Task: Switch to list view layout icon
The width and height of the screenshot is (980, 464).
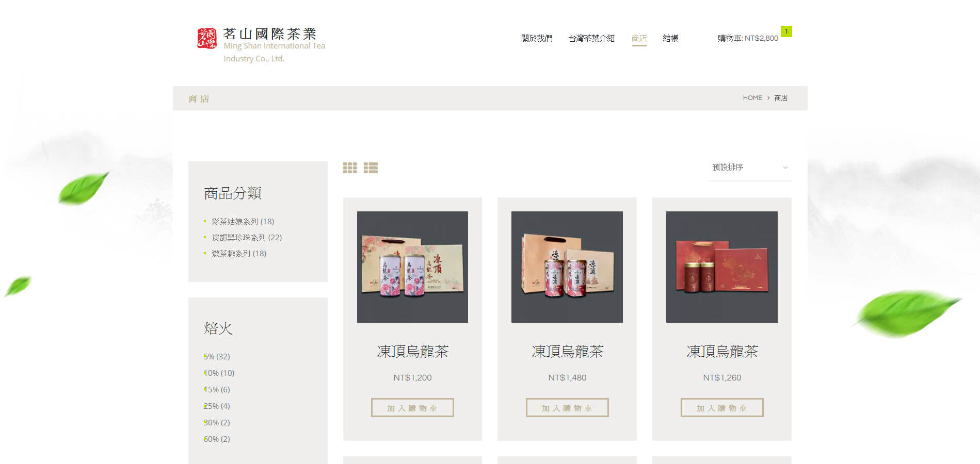Action: coord(371,168)
